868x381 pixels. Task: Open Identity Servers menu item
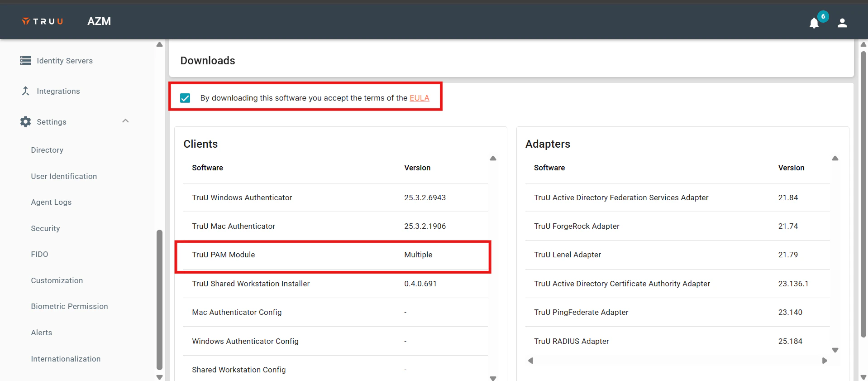coord(65,61)
